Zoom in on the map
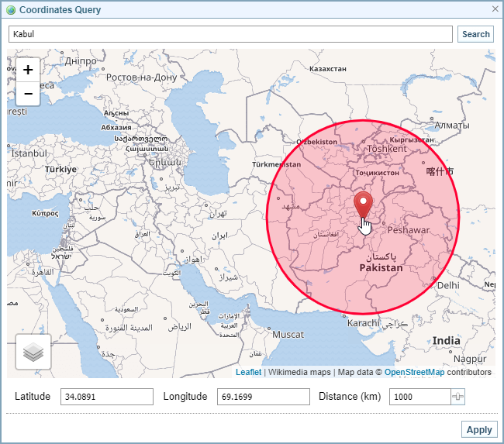The height and width of the screenshot is (444, 504). tap(28, 70)
